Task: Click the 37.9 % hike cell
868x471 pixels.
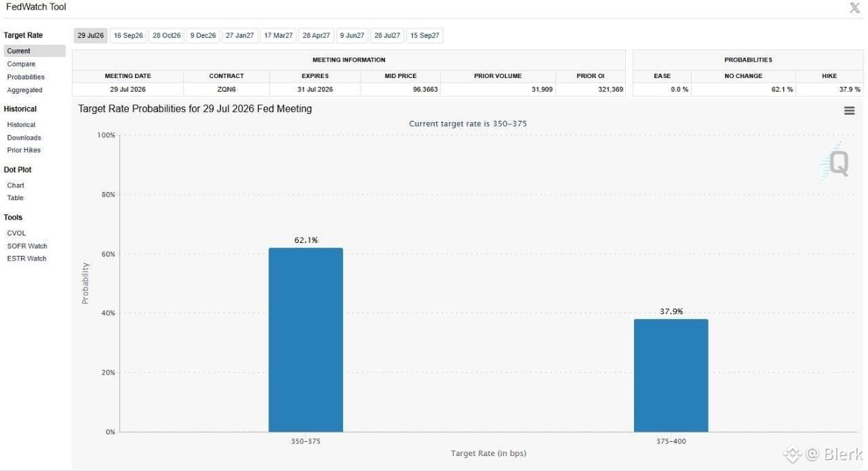Action: pyautogui.click(x=829, y=89)
